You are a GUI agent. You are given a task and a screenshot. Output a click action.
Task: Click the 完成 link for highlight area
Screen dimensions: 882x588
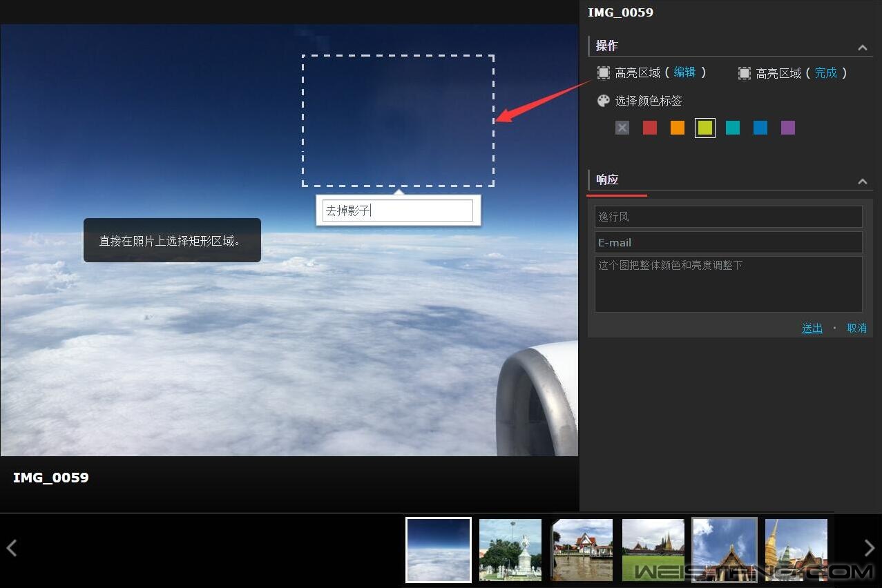pyautogui.click(x=826, y=72)
